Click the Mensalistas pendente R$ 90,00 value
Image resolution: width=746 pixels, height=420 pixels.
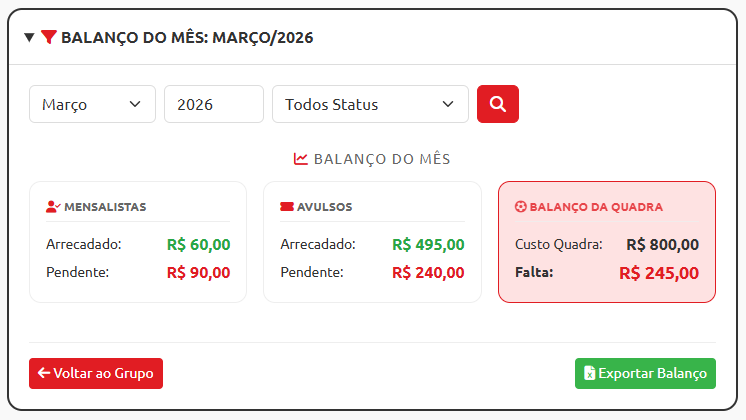(198, 272)
